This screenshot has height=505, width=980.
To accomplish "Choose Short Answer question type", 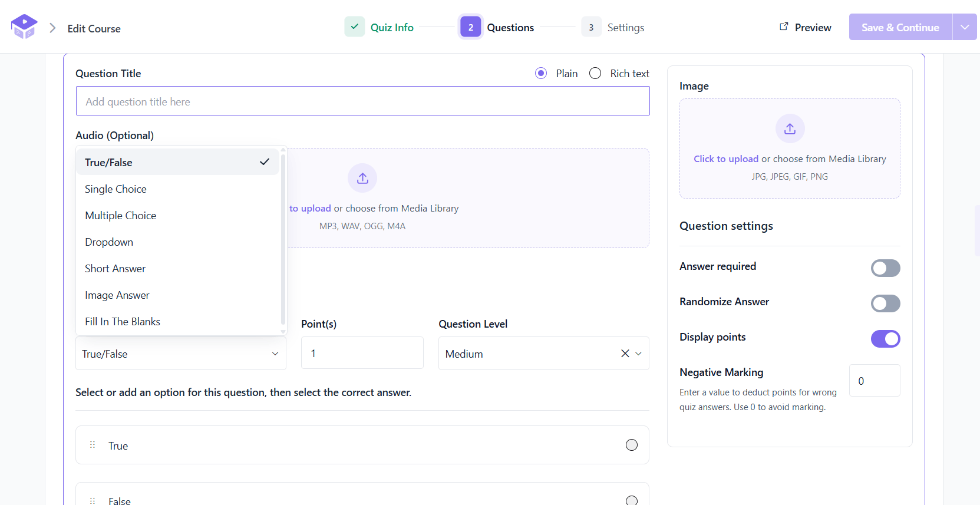I will click(177, 268).
